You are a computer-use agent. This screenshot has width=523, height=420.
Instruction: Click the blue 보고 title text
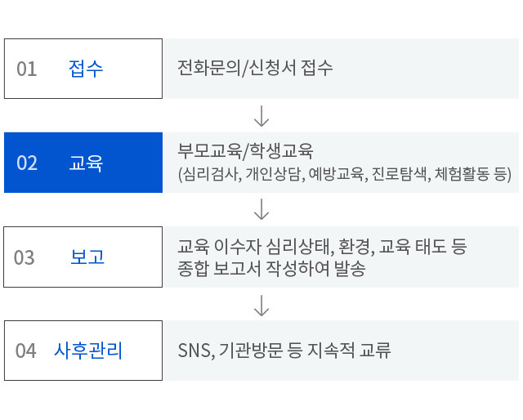[87, 257]
